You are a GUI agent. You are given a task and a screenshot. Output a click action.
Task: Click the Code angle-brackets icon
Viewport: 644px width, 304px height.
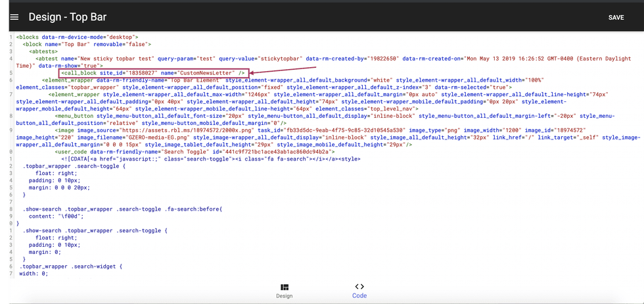[x=359, y=286]
